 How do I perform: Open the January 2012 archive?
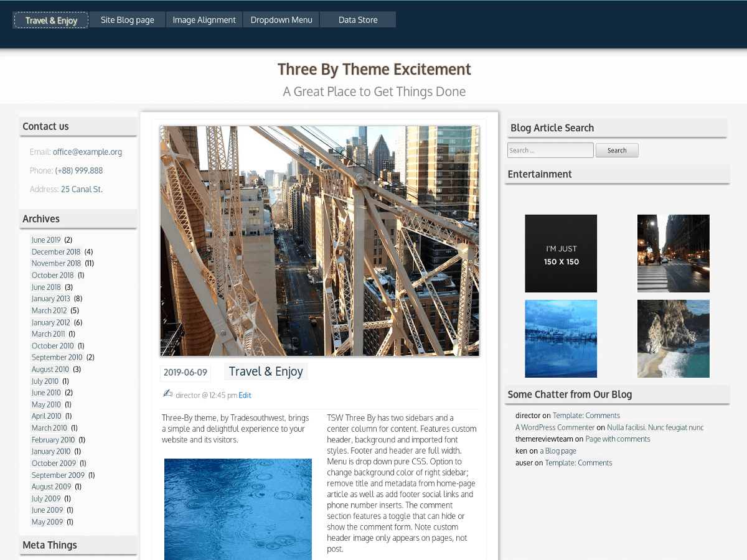[51, 322]
